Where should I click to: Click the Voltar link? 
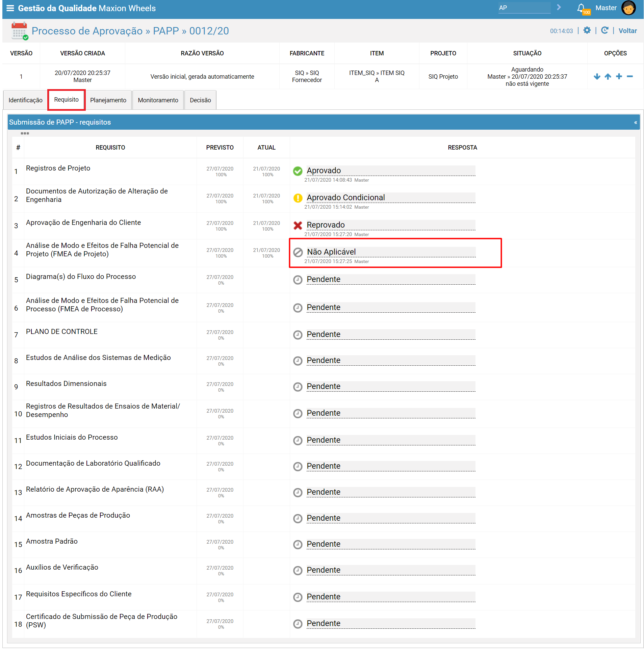pos(627,31)
